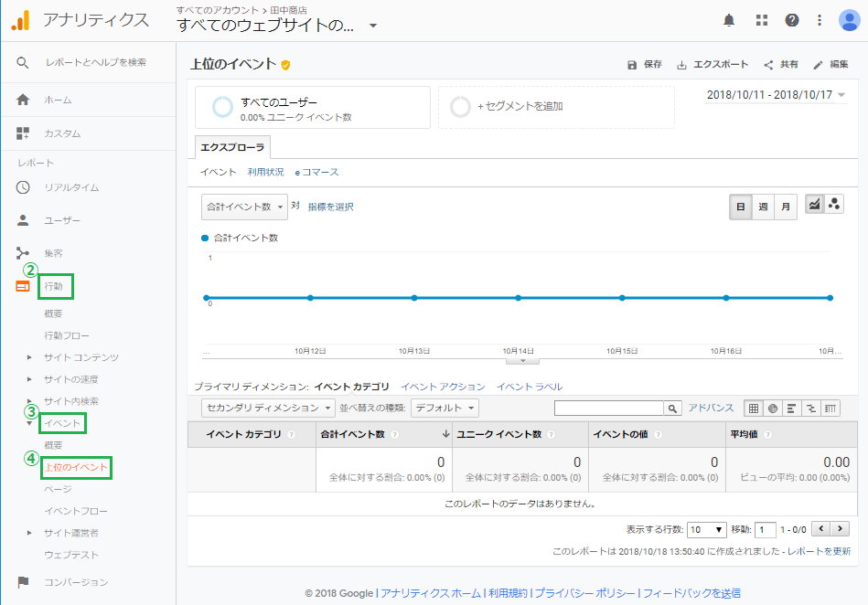Open 行動フロー in sidebar
868x605 pixels.
coord(67,335)
